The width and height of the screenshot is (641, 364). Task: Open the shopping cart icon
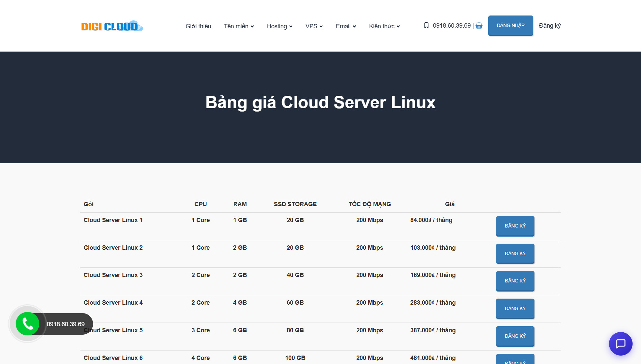[x=479, y=26]
